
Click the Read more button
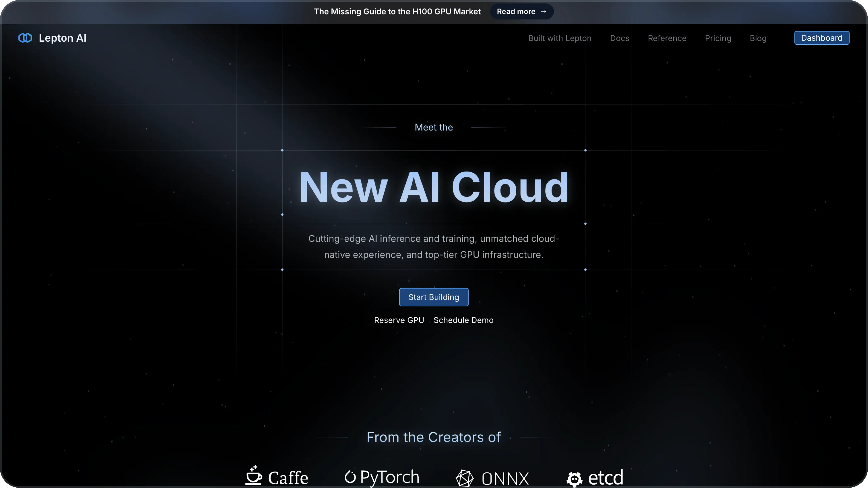tap(522, 11)
